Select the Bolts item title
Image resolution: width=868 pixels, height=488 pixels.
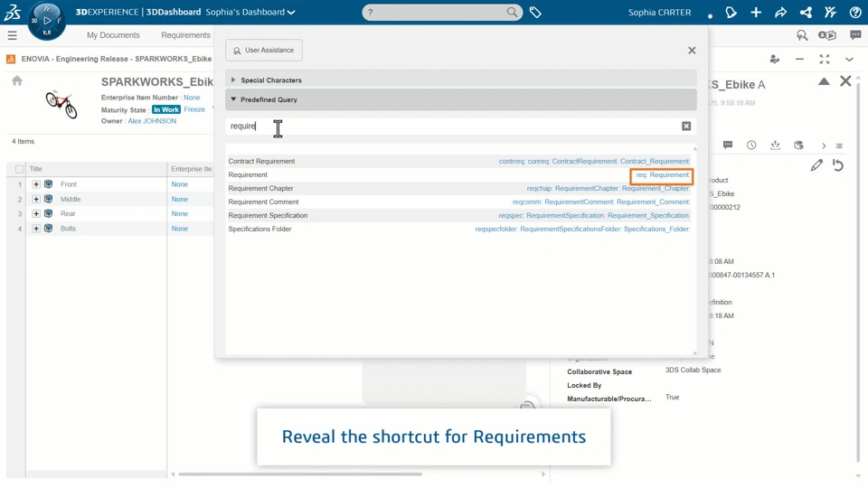68,229
